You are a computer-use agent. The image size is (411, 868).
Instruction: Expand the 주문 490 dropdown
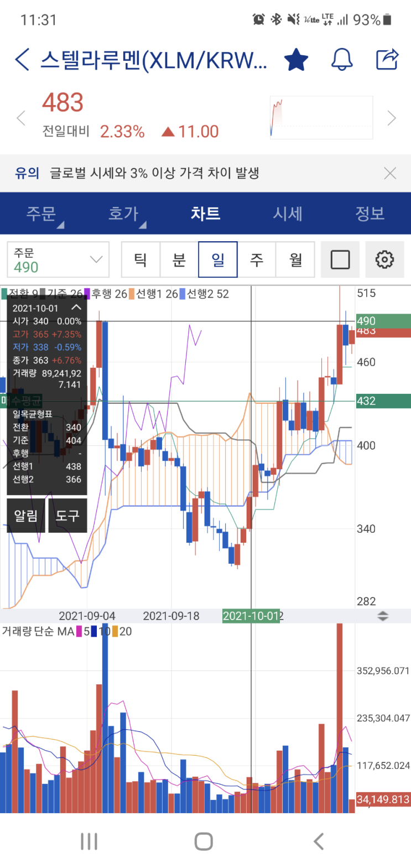click(58, 259)
